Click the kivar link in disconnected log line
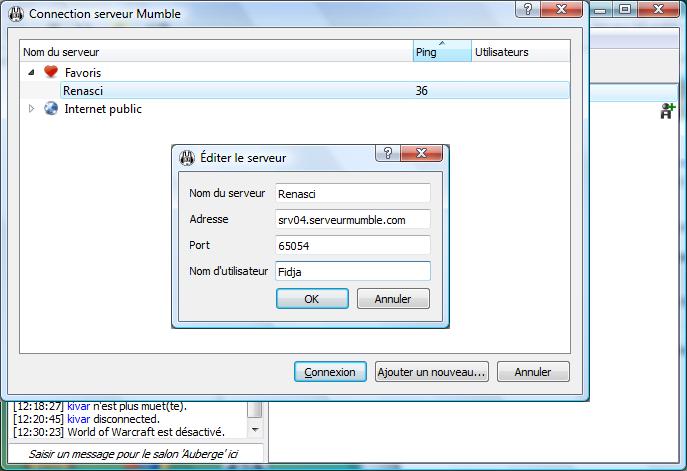Viewport: 687px width, 471px height. (x=78, y=419)
